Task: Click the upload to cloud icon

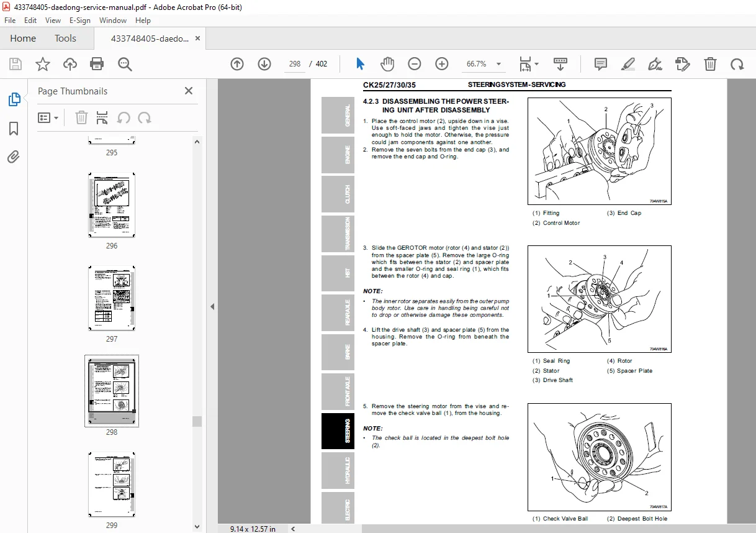Action: click(70, 64)
